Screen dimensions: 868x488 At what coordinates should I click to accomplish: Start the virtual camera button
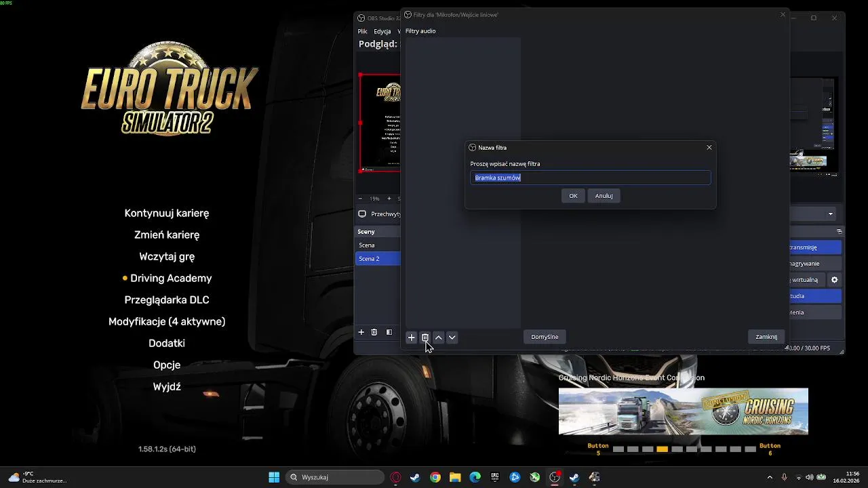pos(808,280)
